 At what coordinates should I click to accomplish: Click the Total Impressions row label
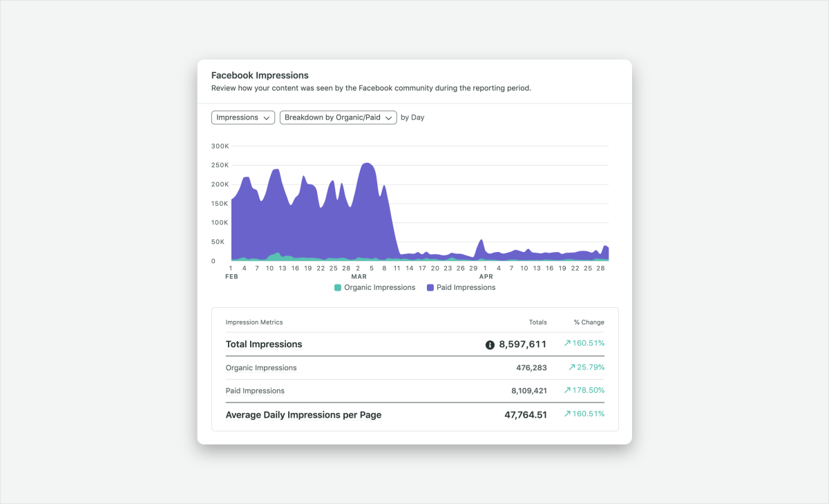pyautogui.click(x=264, y=344)
